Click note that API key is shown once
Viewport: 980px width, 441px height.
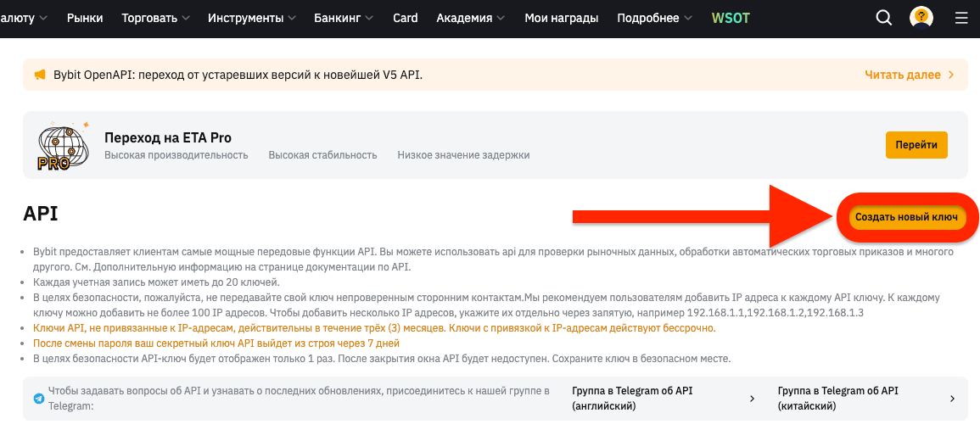(x=382, y=359)
